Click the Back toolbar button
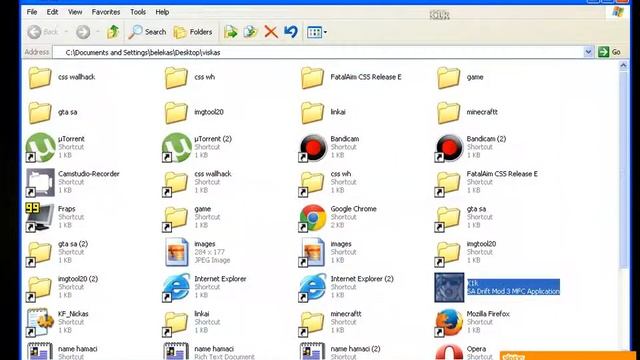640x360 pixels. point(43,32)
